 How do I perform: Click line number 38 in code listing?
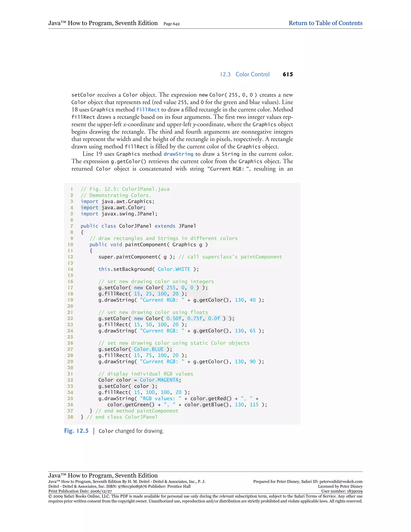(70, 417)
